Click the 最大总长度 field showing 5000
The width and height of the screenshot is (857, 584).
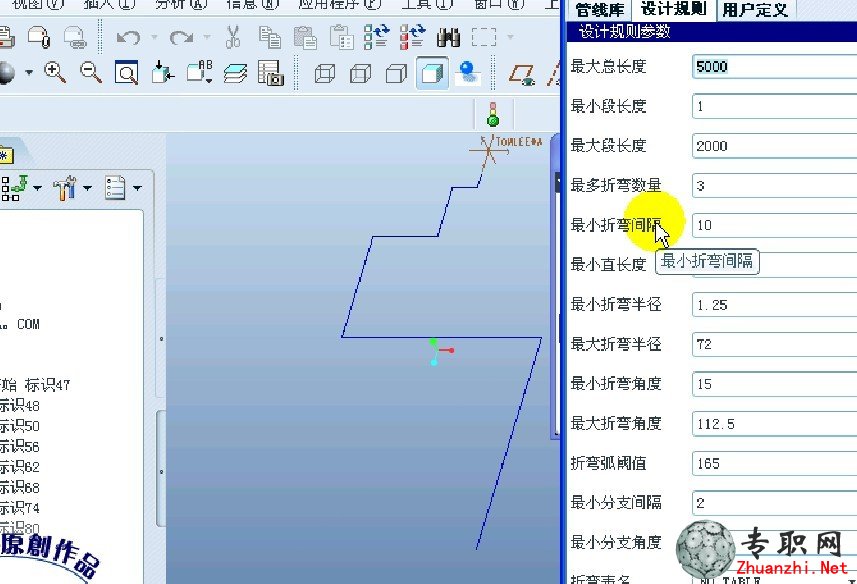tap(774, 67)
